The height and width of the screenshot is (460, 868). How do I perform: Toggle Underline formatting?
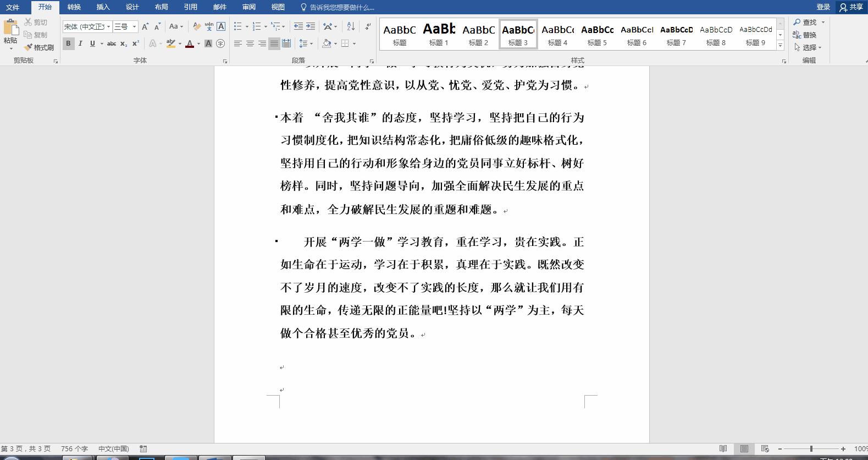click(92, 43)
